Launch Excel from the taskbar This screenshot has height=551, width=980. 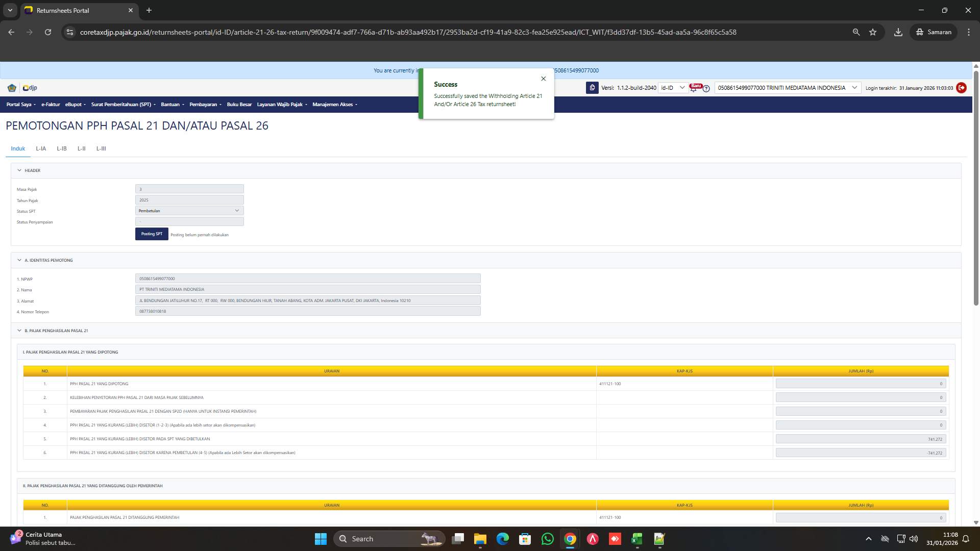point(636,539)
